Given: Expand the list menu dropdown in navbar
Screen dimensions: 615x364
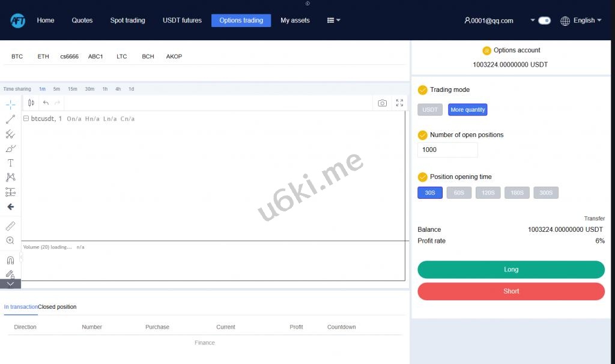Looking at the screenshot, I should pos(333,20).
